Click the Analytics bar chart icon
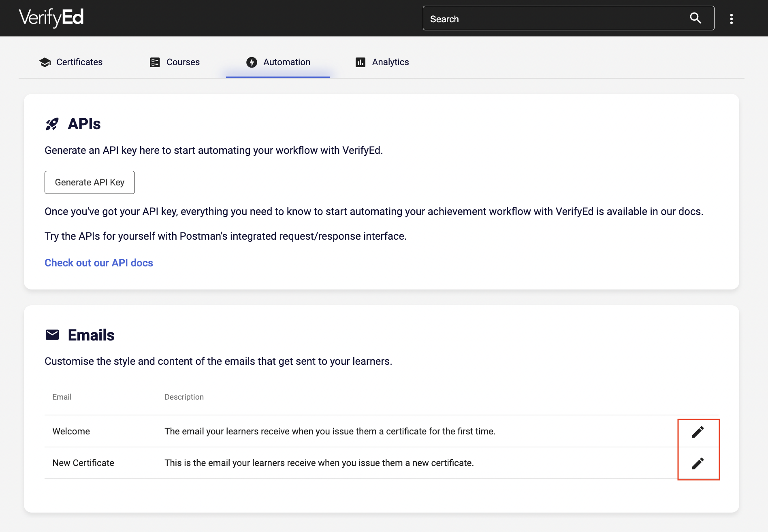Image resolution: width=768 pixels, height=532 pixels. click(x=360, y=62)
